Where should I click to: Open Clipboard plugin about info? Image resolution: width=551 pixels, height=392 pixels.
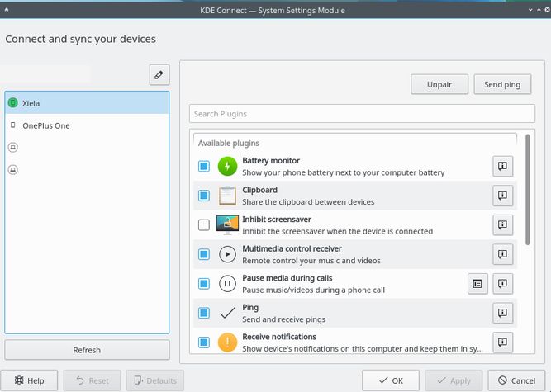502,196
